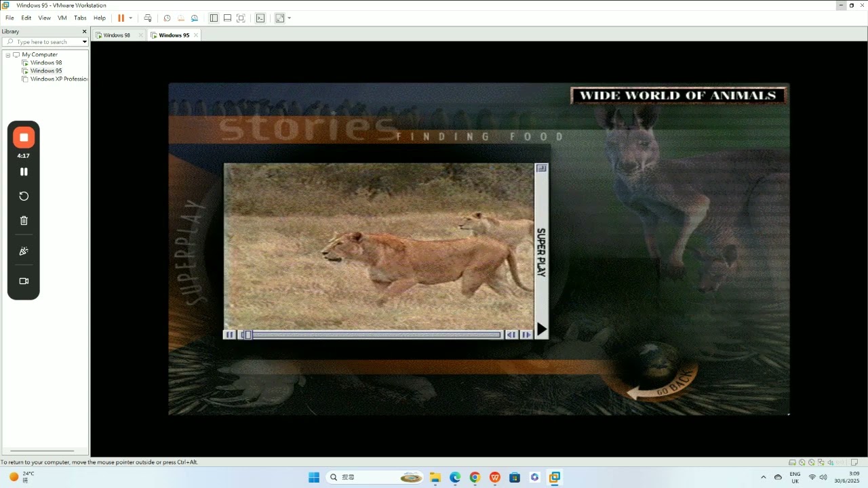The height and width of the screenshot is (488, 868).
Task: Select the Windows 95 tab
Action: [174, 35]
